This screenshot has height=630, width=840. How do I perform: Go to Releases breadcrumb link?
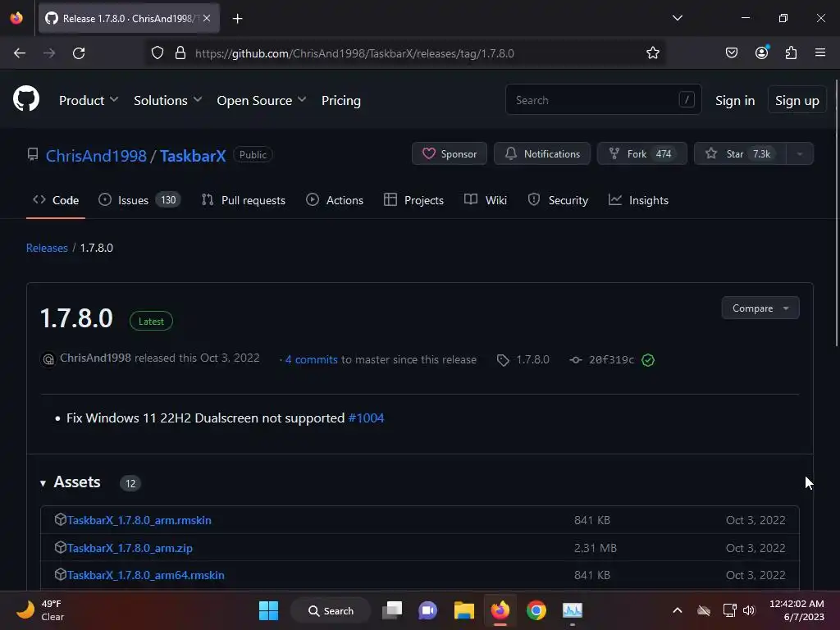(47, 248)
